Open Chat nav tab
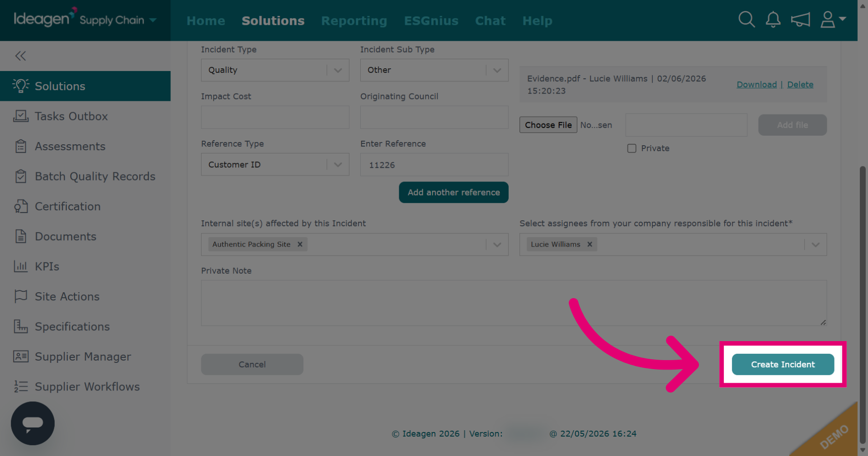Screen dimensions: 868x456 click(490, 21)
